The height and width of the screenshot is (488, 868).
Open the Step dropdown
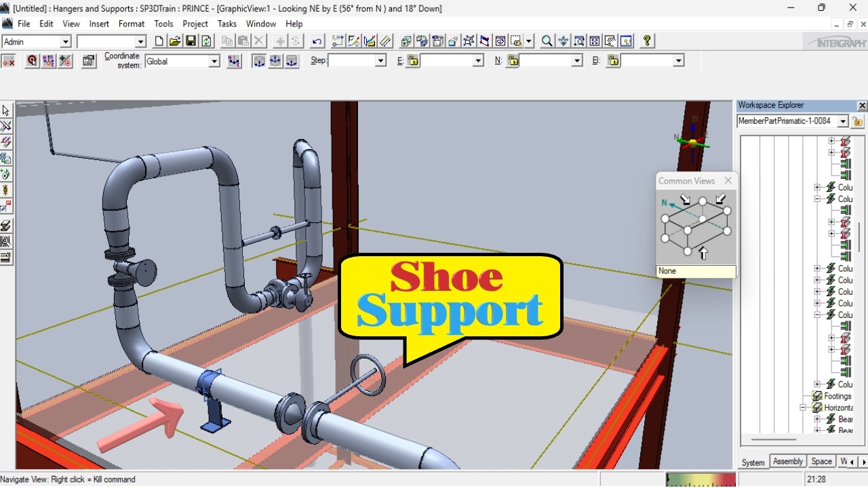pos(380,61)
